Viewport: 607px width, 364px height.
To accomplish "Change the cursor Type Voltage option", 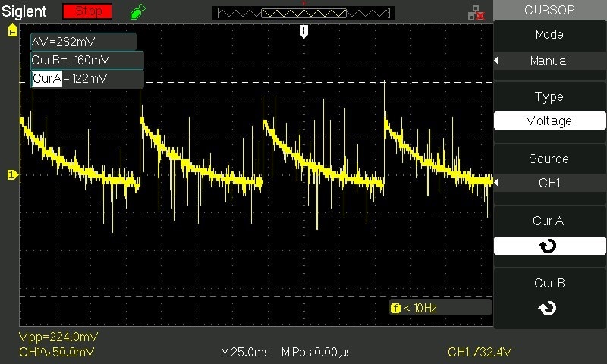I will coord(549,121).
